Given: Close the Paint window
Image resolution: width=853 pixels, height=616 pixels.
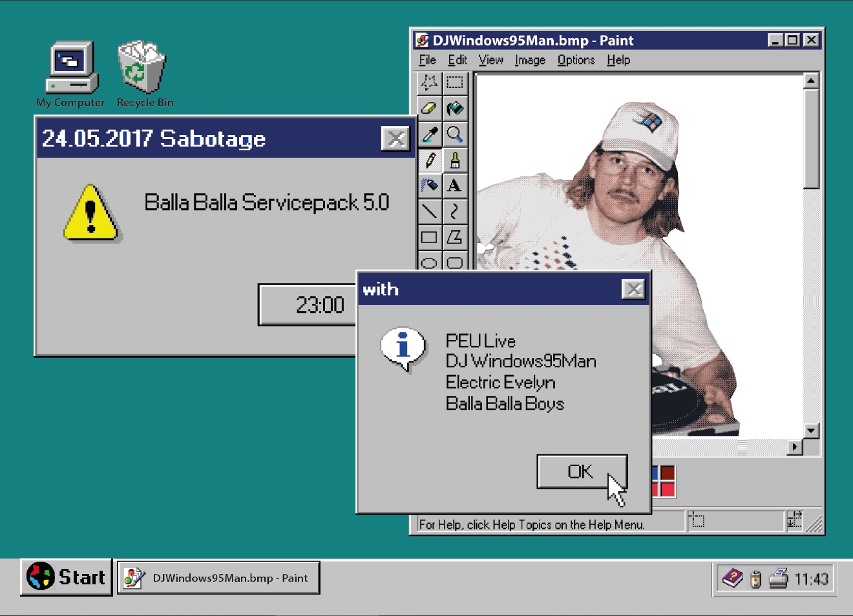Looking at the screenshot, I should [811, 40].
